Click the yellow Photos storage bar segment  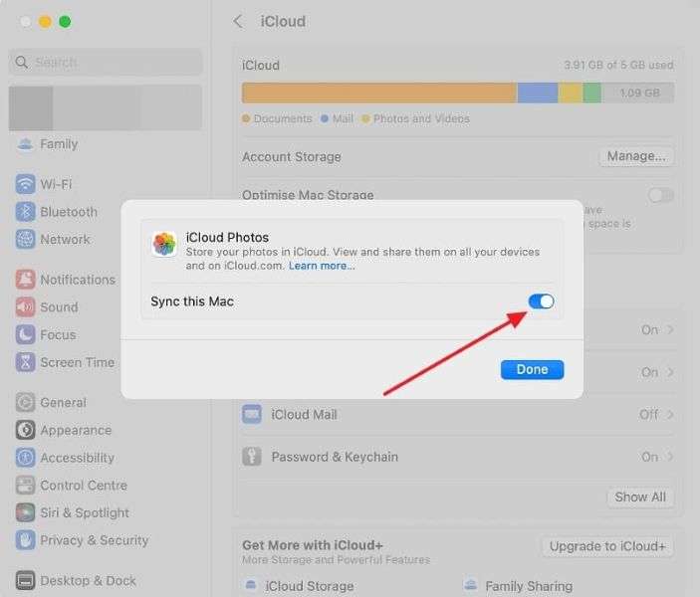pos(571,93)
